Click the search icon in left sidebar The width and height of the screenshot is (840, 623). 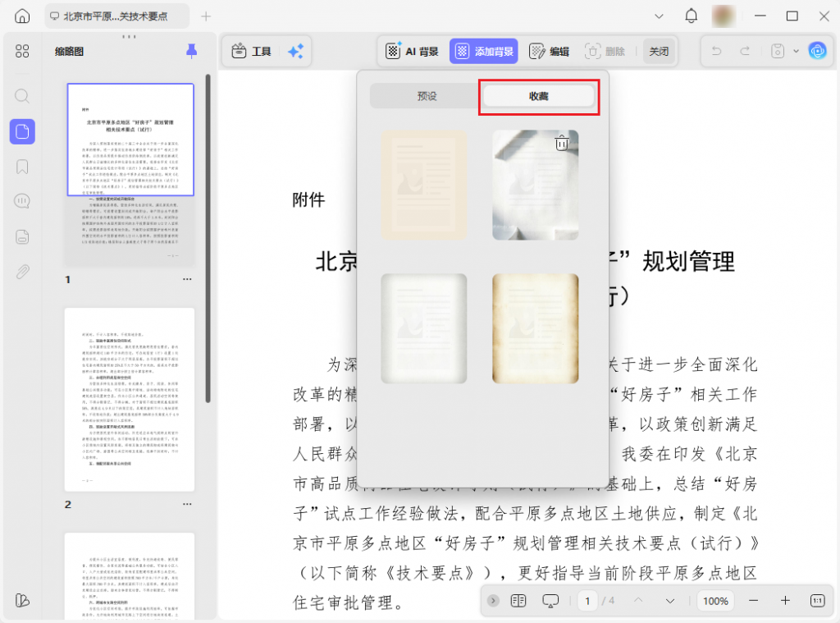[x=22, y=96]
